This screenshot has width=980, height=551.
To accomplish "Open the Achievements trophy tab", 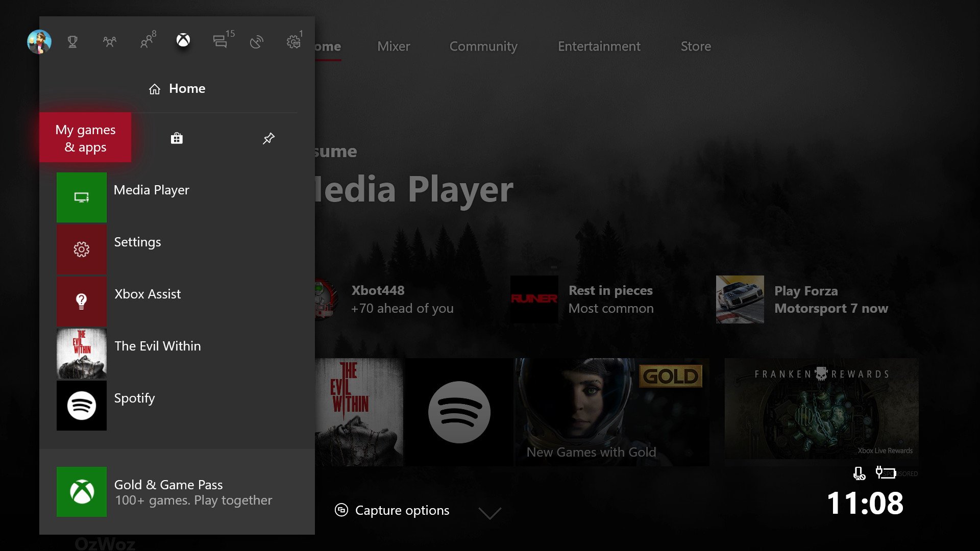I will (x=72, y=41).
